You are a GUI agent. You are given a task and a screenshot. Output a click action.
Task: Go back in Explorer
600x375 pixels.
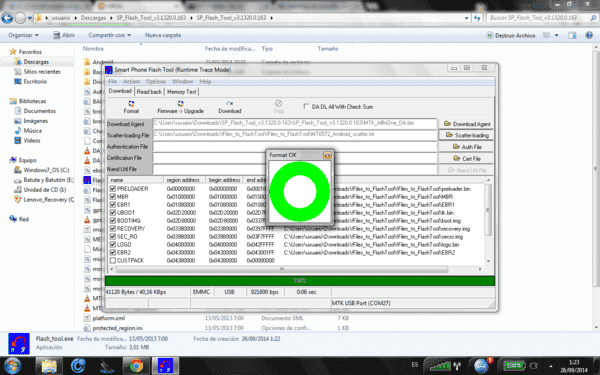[x=7, y=18]
